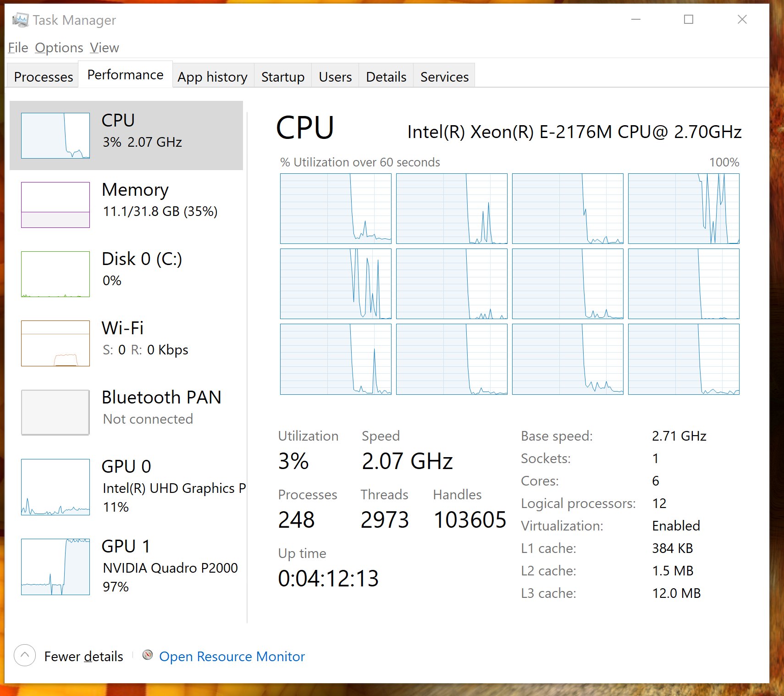The image size is (784, 696).
Task: Click the L3 cache 12.0 MB value
Action: pyautogui.click(x=676, y=593)
